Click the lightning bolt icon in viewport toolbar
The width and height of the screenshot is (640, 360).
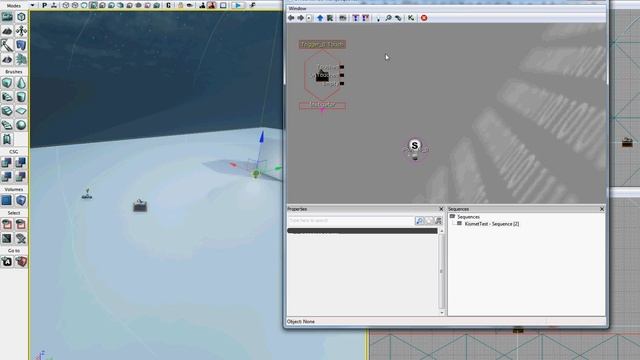(x=252, y=5)
